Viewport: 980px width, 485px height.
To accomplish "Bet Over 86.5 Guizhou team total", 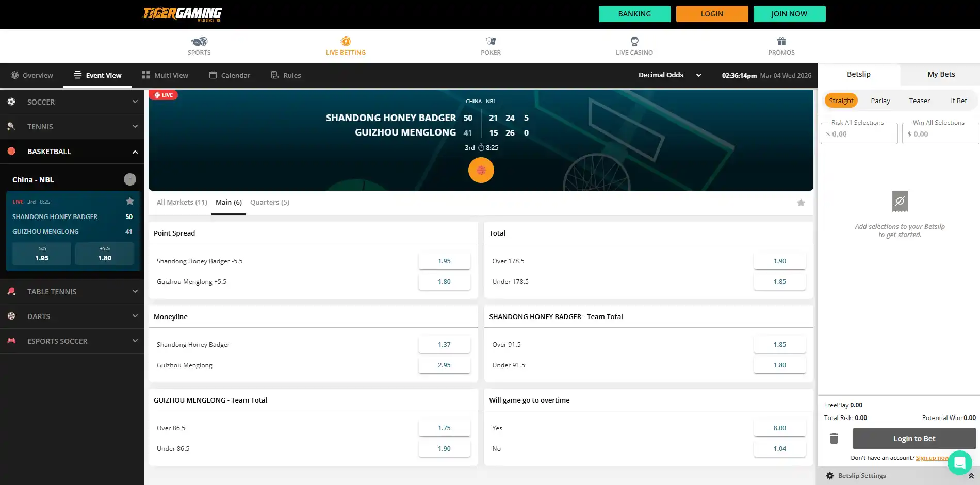I will [444, 428].
